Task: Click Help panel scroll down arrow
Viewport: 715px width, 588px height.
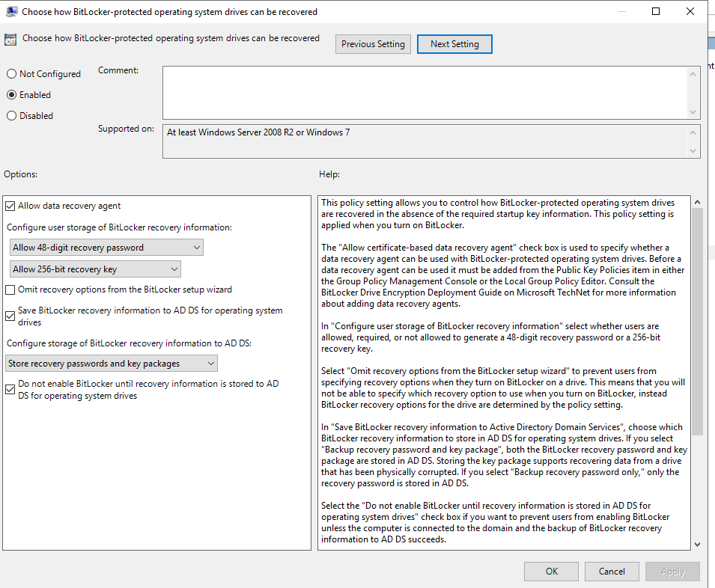Action: point(697,545)
